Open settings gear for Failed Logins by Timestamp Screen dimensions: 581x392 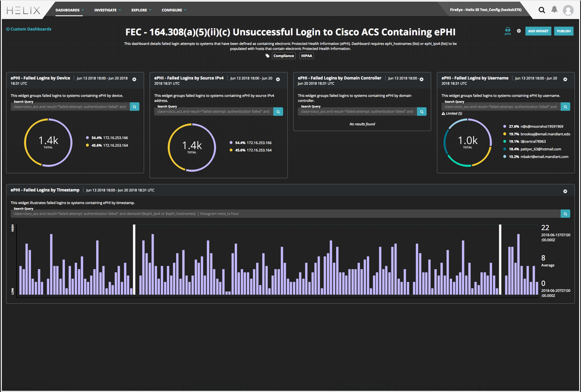tap(565, 191)
